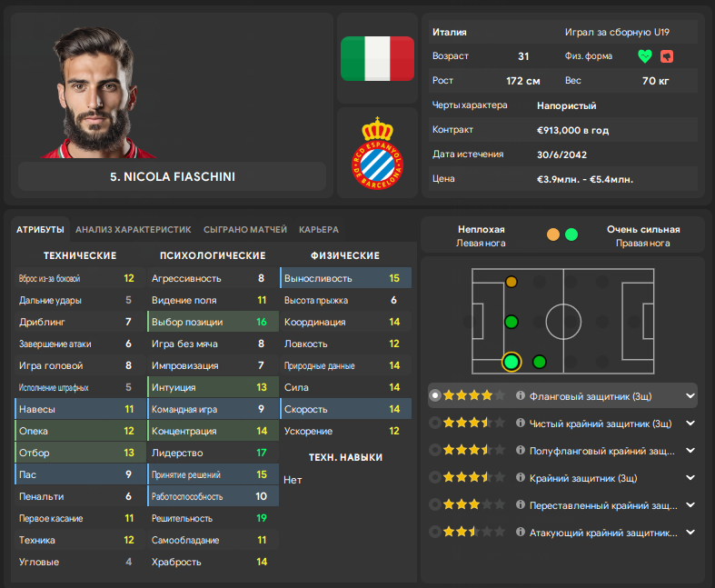The image size is (715, 588).
Task: Click the red injury-proneness icon
Action: pyautogui.click(x=667, y=56)
